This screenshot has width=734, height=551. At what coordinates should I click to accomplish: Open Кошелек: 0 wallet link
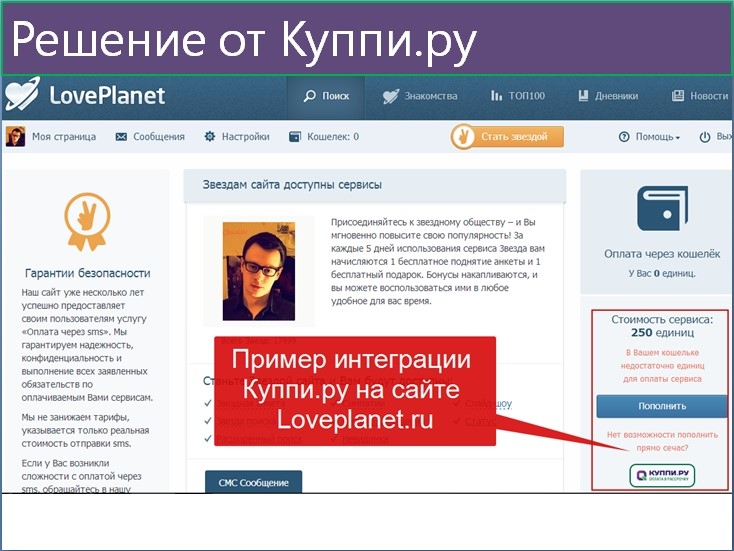333,137
